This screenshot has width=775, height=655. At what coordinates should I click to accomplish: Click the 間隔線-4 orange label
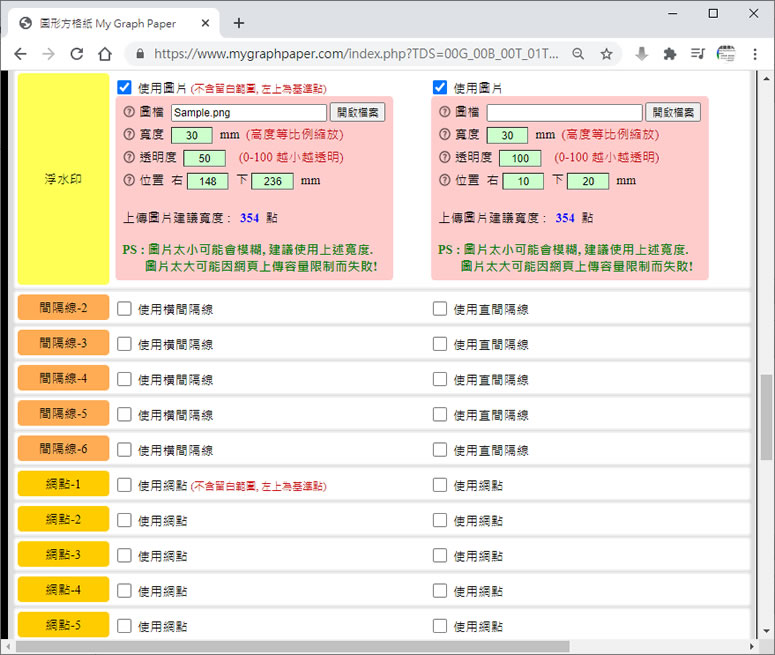(63, 378)
